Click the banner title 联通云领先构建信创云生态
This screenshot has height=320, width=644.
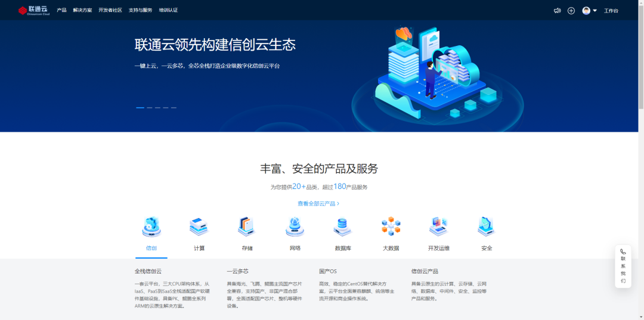click(x=215, y=45)
